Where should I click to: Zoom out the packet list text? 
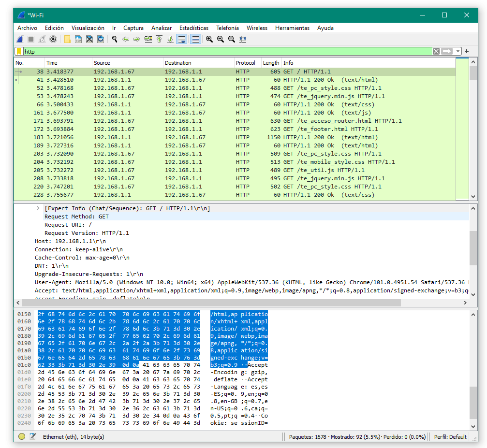(220, 39)
